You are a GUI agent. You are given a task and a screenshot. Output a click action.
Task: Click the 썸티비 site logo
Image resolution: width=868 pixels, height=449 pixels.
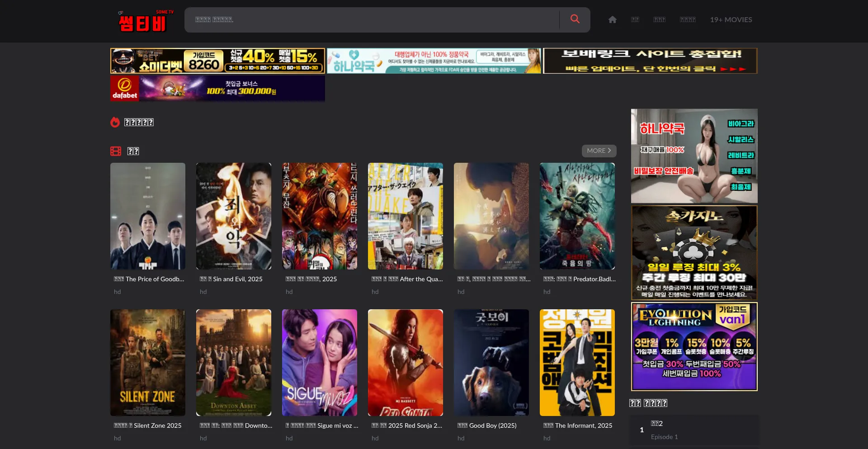144,21
